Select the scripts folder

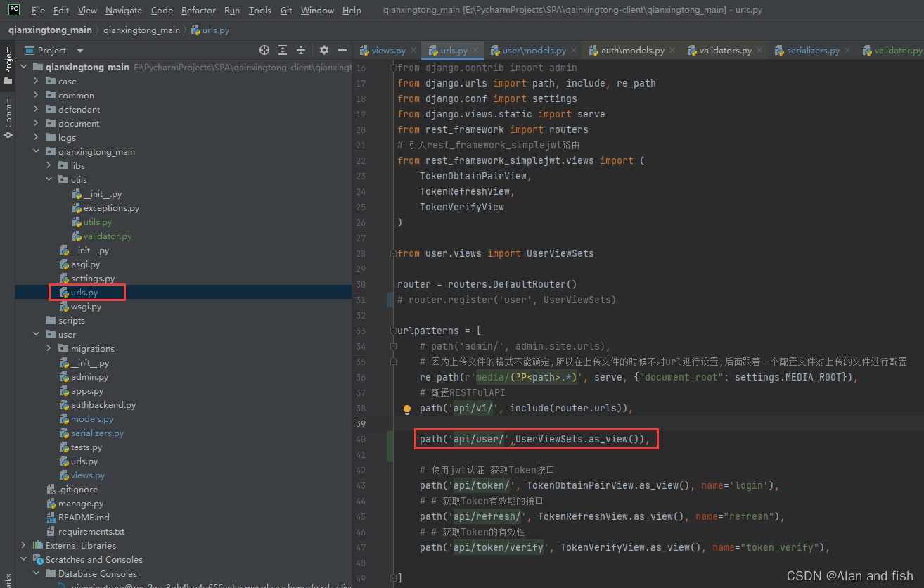[71, 321]
